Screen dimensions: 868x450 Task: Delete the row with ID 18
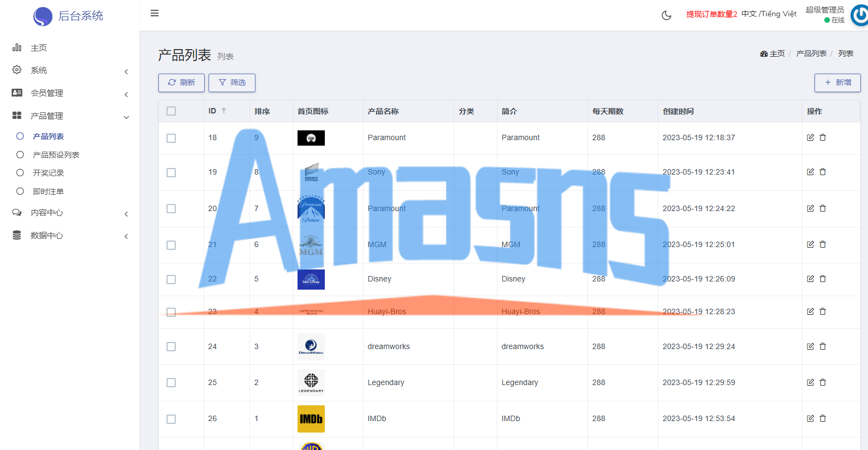(823, 137)
